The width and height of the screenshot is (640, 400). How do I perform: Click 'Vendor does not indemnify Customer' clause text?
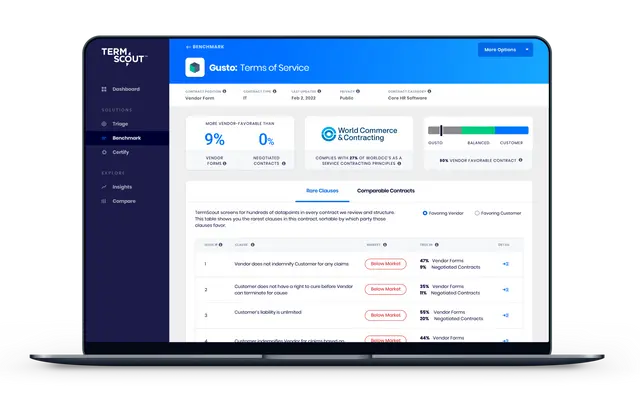pos(291,264)
